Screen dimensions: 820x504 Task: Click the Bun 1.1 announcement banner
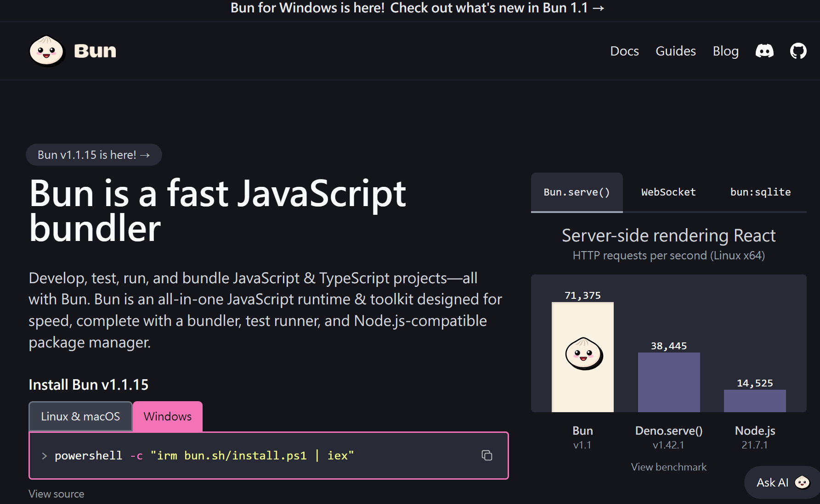417,8
